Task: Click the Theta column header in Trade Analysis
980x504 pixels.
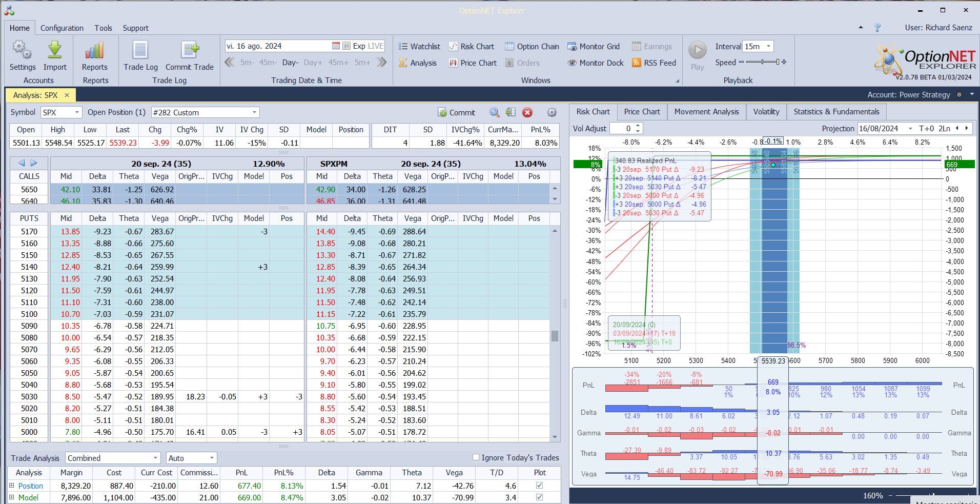Action: click(412, 472)
